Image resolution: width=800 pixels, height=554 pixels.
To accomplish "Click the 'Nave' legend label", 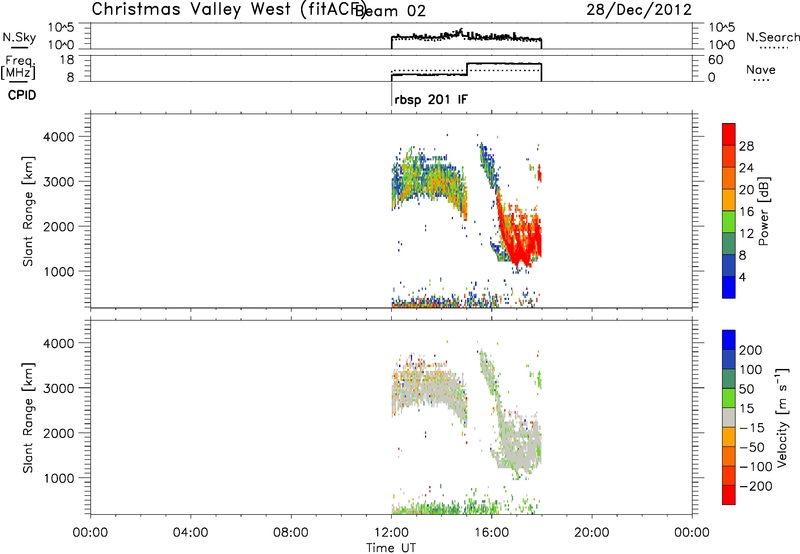I will click(761, 69).
